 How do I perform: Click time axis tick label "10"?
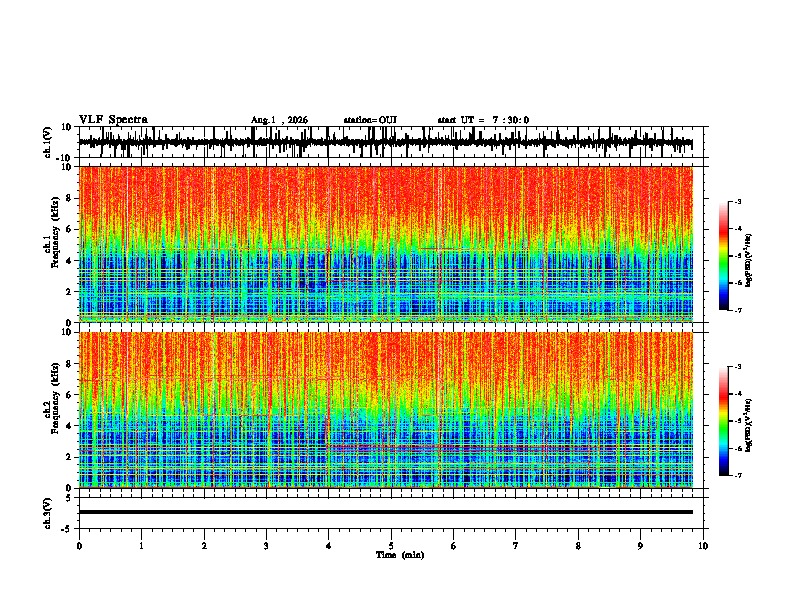[703, 546]
